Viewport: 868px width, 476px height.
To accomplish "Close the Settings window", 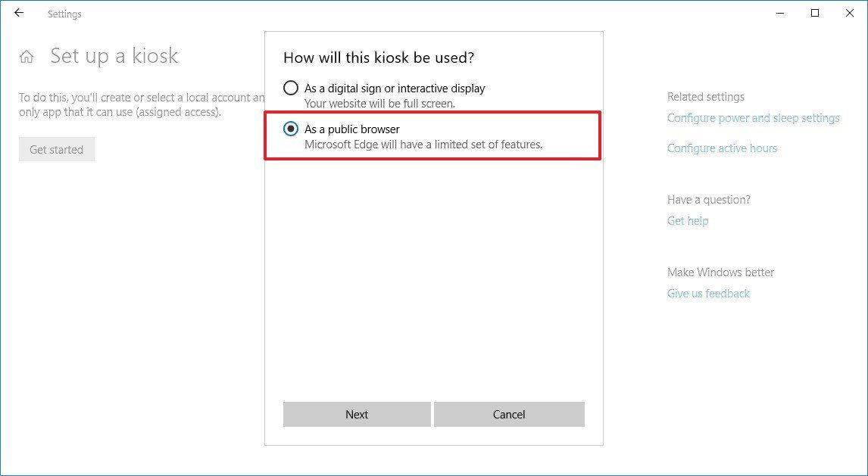I will click(850, 13).
